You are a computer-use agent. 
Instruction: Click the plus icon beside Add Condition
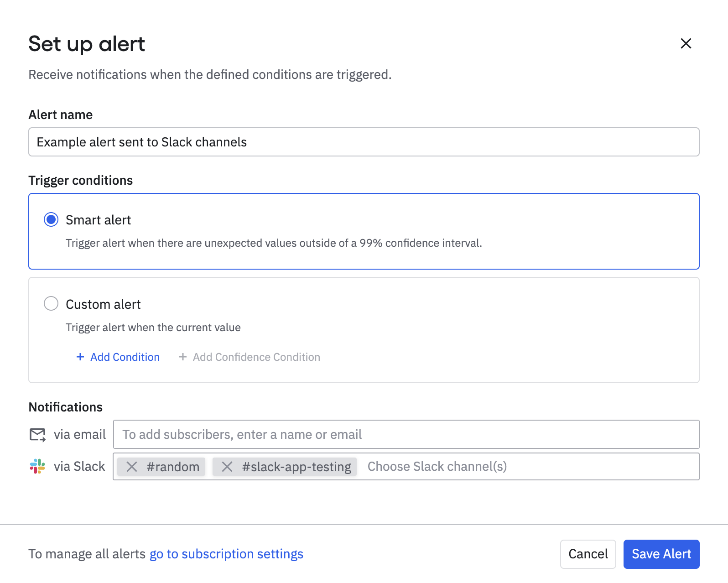80,357
